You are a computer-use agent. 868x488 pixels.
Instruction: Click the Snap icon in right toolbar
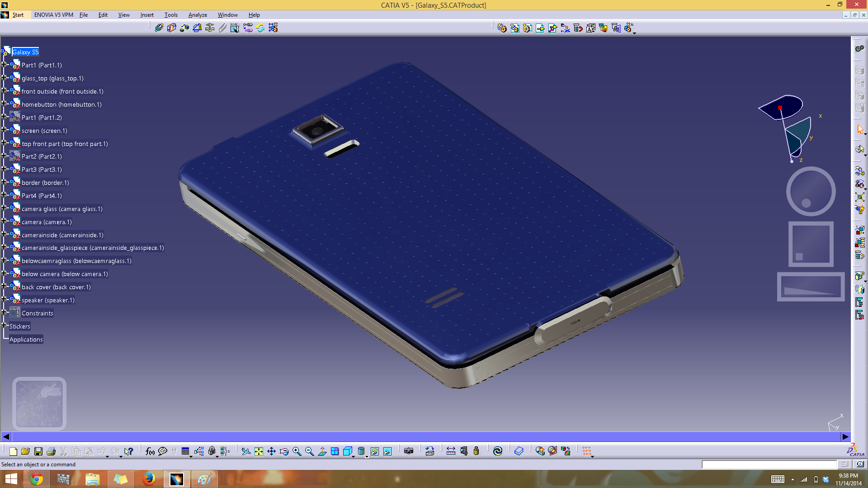point(860,184)
